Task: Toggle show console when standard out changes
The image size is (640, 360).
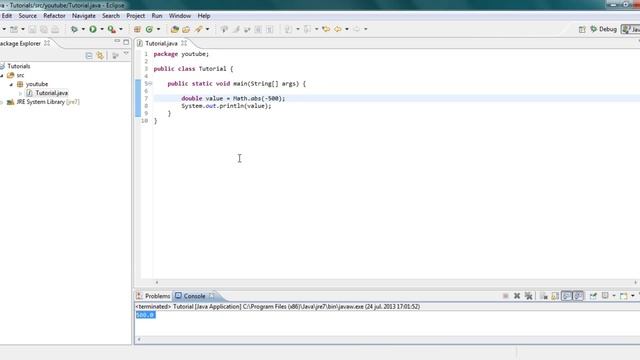Action: pos(567,296)
